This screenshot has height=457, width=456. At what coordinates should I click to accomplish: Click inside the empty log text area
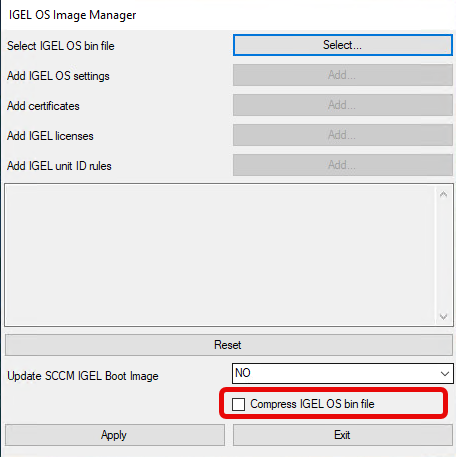click(x=220, y=255)
